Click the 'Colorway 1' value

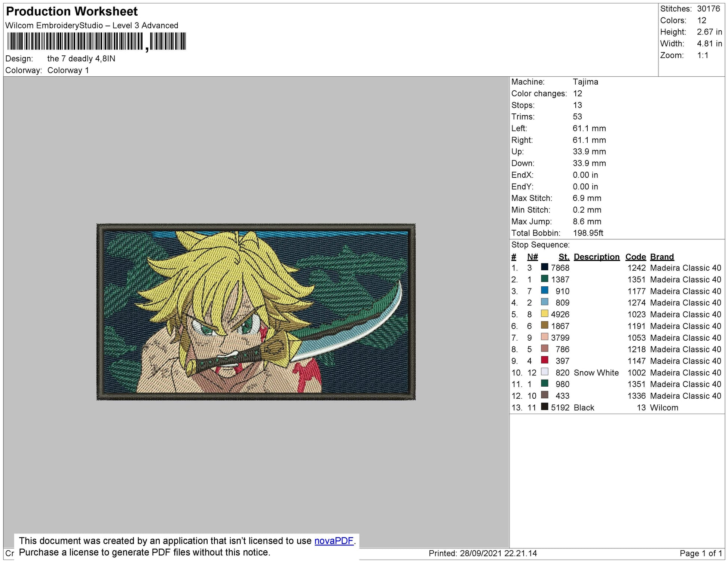pos(68,70)
